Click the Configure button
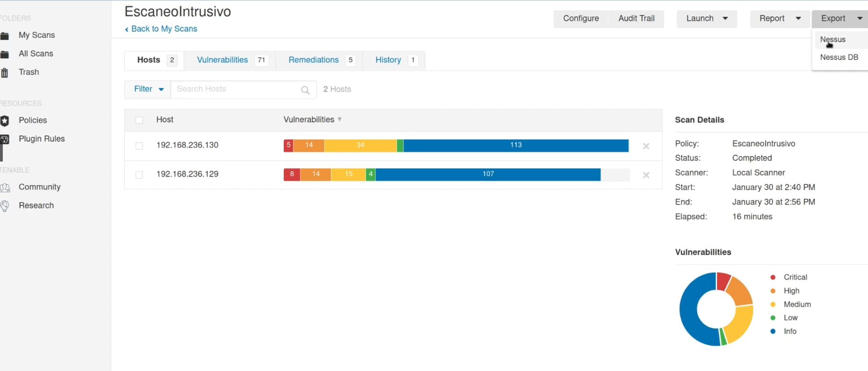 pyautogui.click(x=581, y=19)
